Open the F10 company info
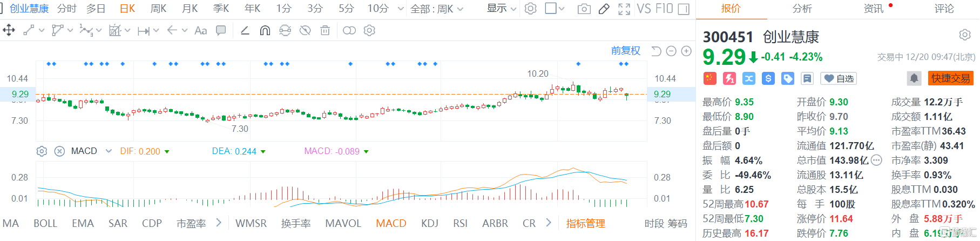 pos(664,9)
